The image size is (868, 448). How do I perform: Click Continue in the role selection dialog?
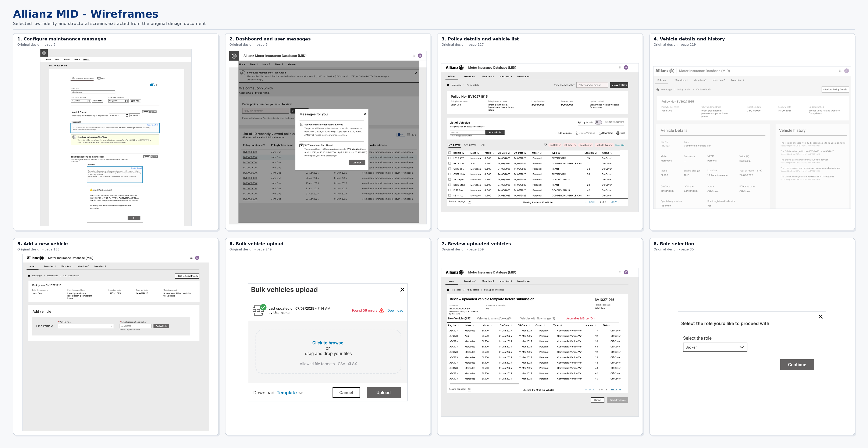(x=797, y=365)
